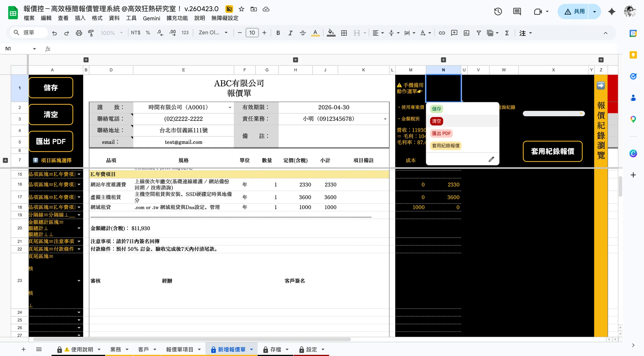Image resolution: width=644 pixels, height=356 pixels.
Task: Open text color picker
Action: pos(315,33)
